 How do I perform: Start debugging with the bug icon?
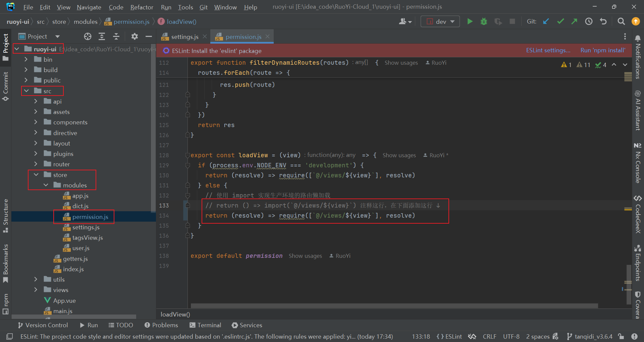pos(484,21)
